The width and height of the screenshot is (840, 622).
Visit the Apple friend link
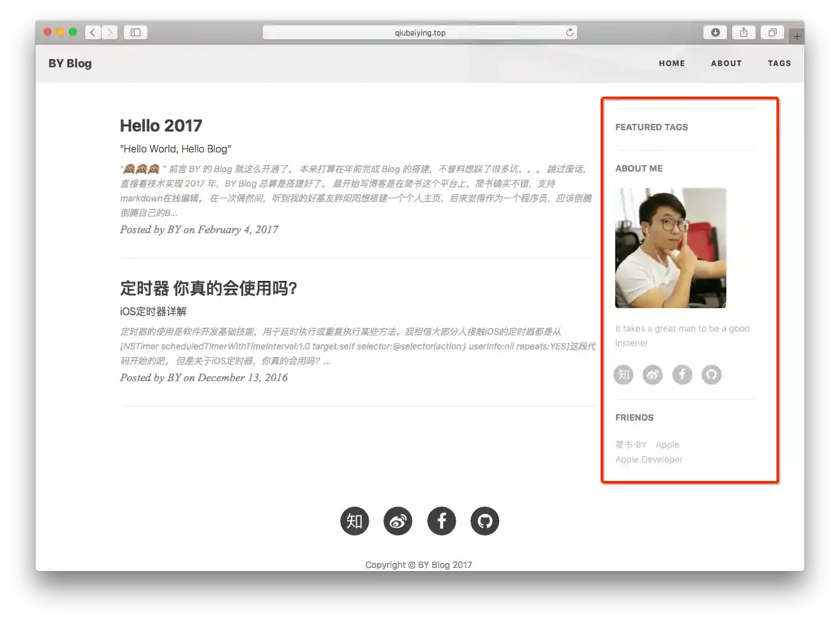(667, 445)
